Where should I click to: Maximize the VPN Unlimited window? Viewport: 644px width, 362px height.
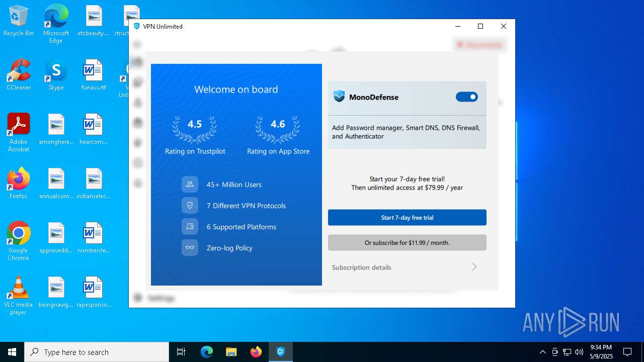[480, 26]
